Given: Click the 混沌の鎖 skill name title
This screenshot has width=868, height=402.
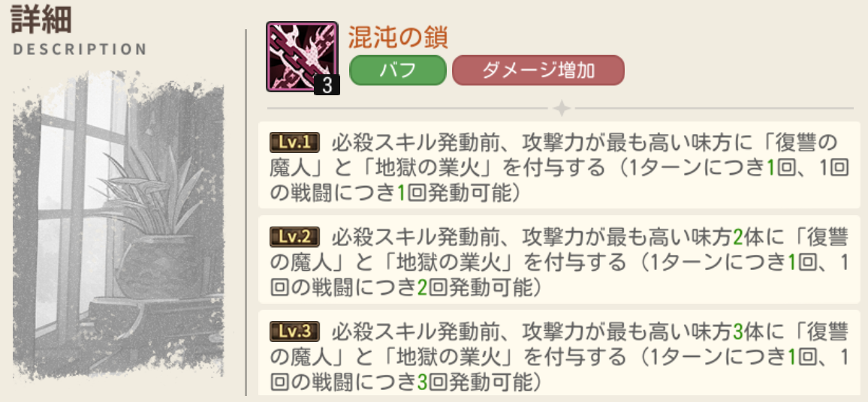Looking at the screenshot, I should tap(398, 37).
